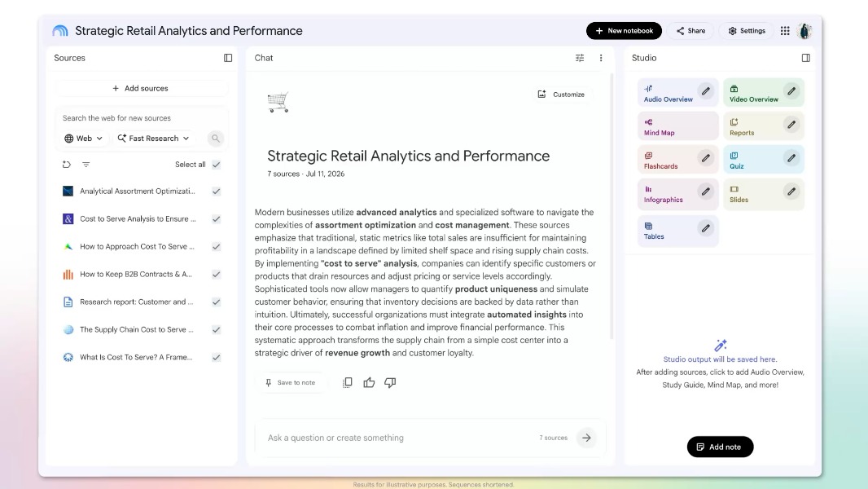Uncheck How to Approach Cost To Serve
Viewport: 868px width, 489px height.
[217, 246]
